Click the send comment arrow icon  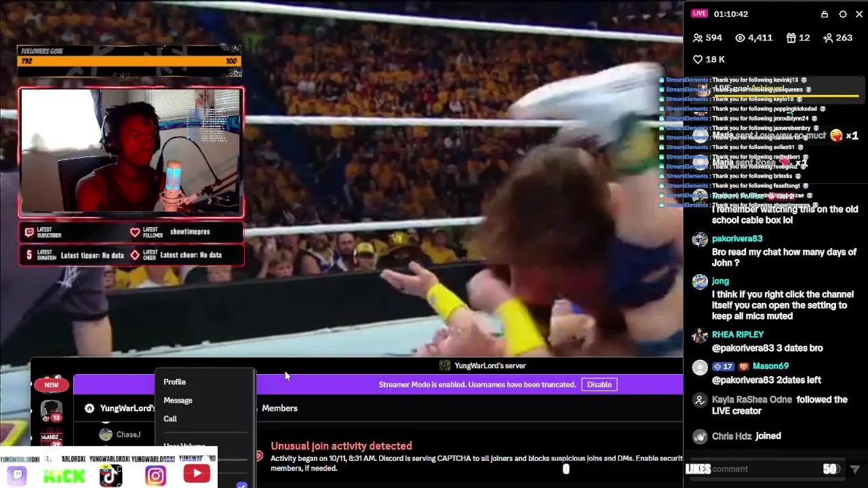tap(854, 469)
